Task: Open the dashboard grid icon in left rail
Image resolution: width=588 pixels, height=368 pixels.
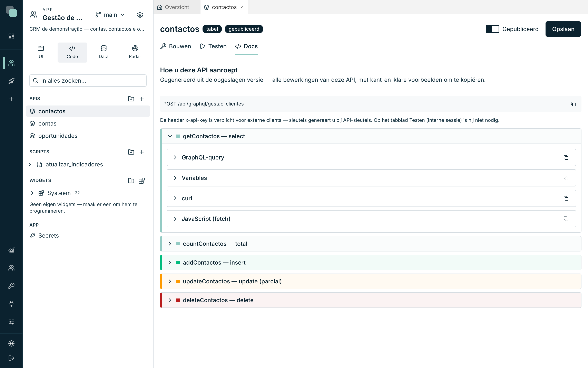Action: [x=11, y=37]
